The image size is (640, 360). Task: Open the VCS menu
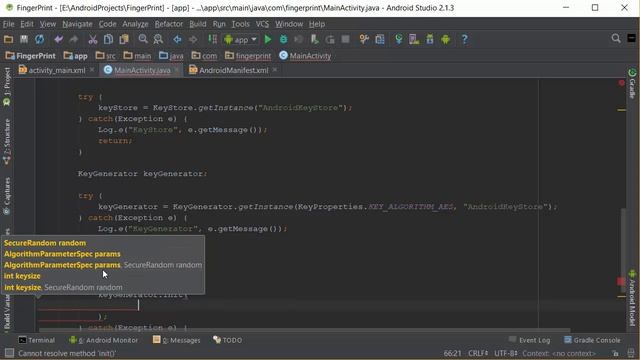tap(262, 24)
